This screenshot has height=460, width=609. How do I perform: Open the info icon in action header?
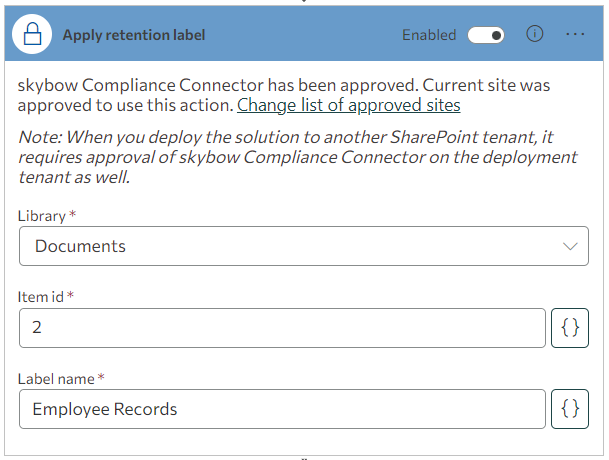[534, 34]
